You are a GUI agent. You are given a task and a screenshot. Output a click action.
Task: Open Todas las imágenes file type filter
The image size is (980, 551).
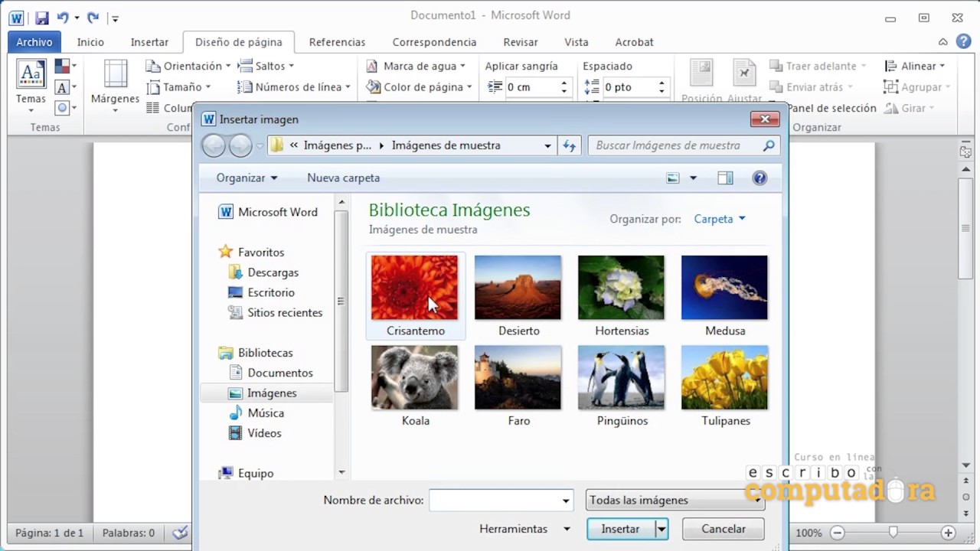point(675,500)
